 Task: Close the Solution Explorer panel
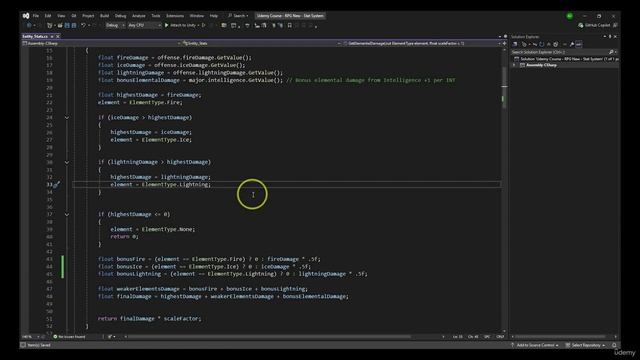[x=616, y=37]
